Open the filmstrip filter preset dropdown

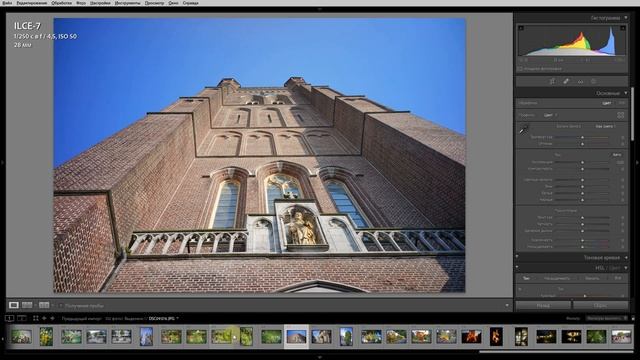click(x=607, y=318)
